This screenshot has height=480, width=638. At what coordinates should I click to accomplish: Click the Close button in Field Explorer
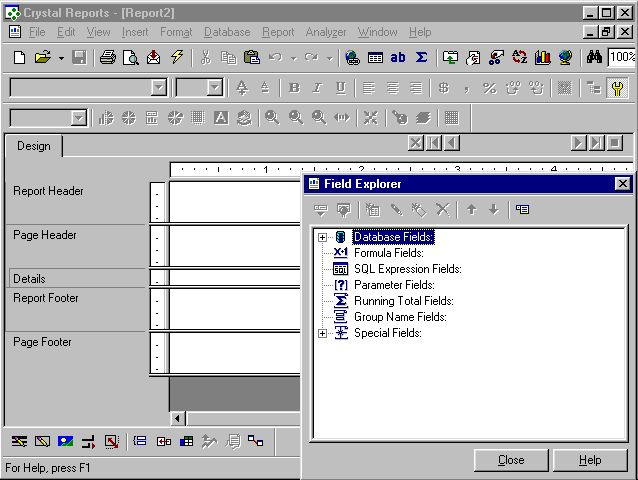point(511,460)
